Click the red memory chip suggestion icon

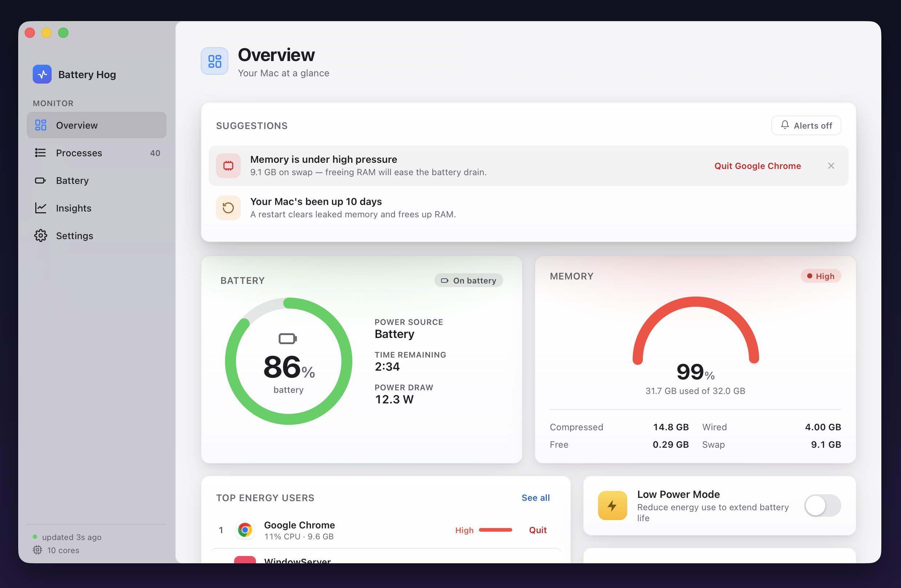(x=228, y=166)
